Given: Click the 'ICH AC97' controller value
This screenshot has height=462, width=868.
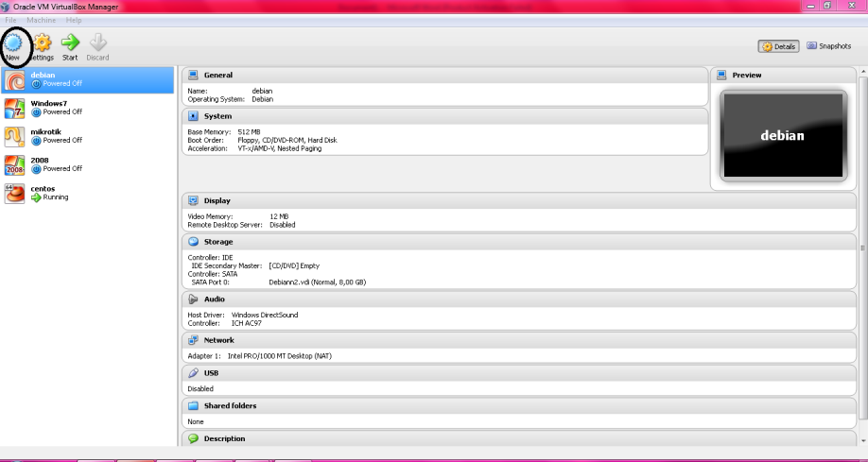Looking at the screenshot, I should click(x=247, y=323).
